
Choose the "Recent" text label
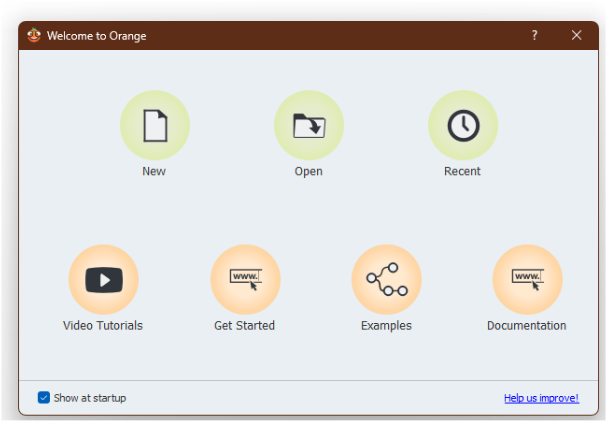(462, 171)
